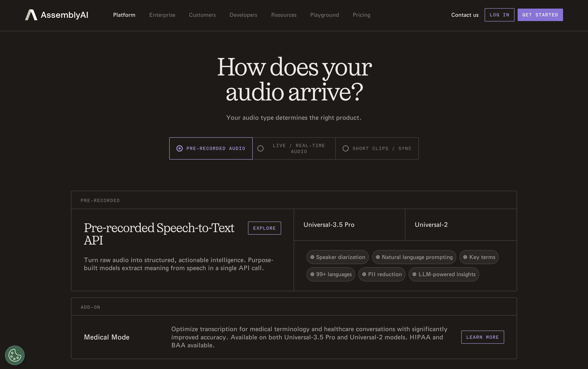Open the Enterprise menu
This screenshot has height=369, width=588.
tap(162, 15)
